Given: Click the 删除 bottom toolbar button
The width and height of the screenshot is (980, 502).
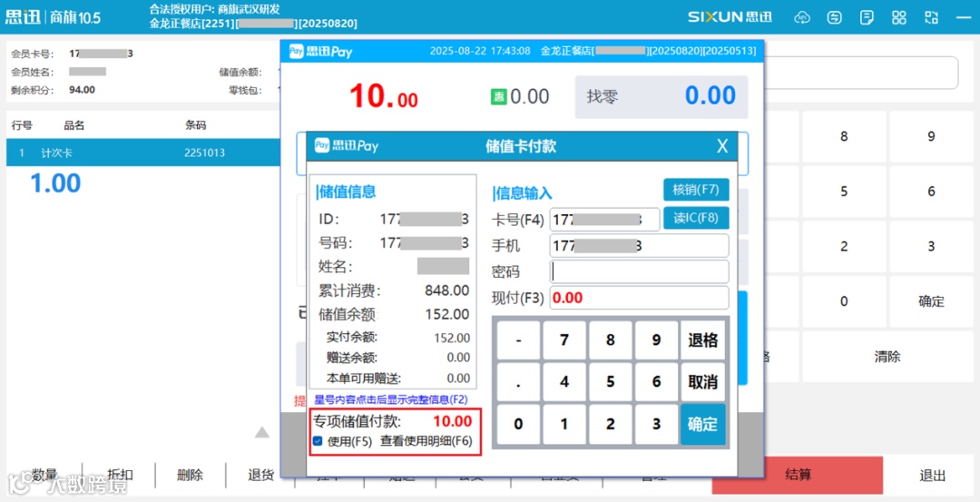Looking at the screenshot, I should coord(190,475).
